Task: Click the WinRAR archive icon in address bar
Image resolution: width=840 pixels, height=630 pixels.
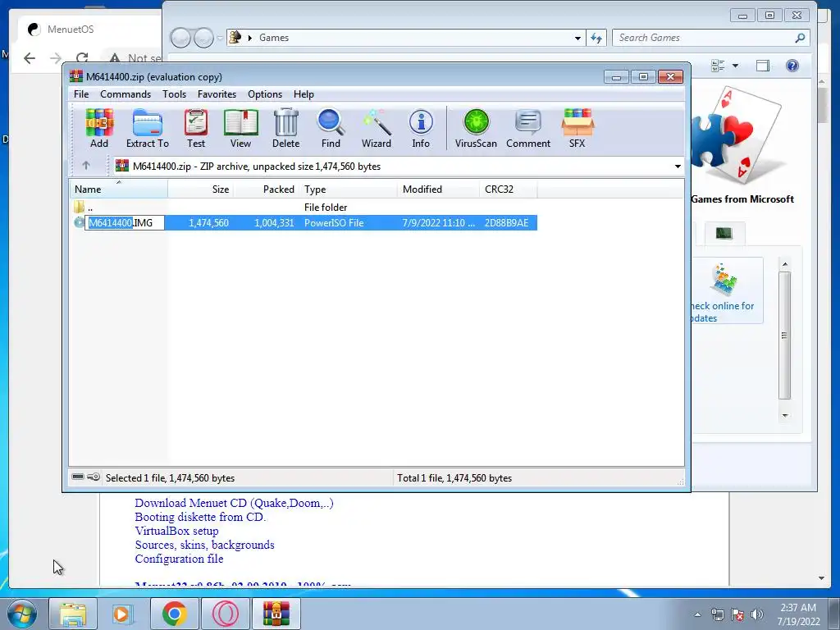Action: pos(122,166)
